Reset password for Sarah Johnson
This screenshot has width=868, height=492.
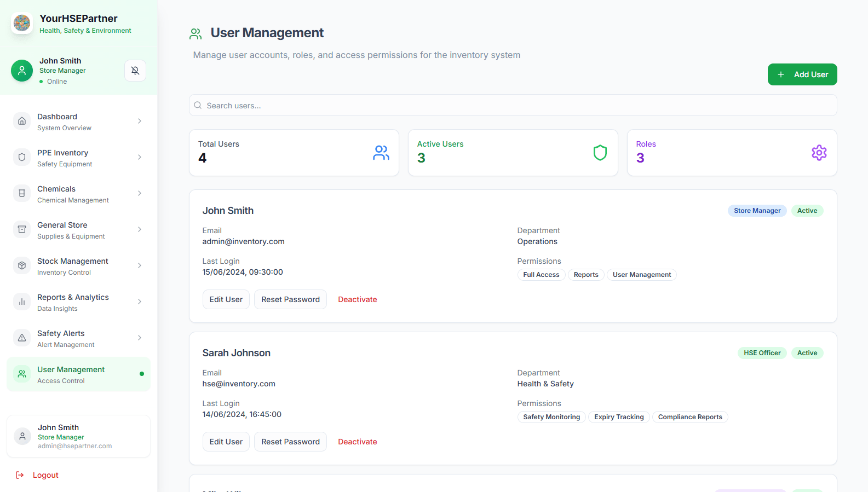(290, 442)
